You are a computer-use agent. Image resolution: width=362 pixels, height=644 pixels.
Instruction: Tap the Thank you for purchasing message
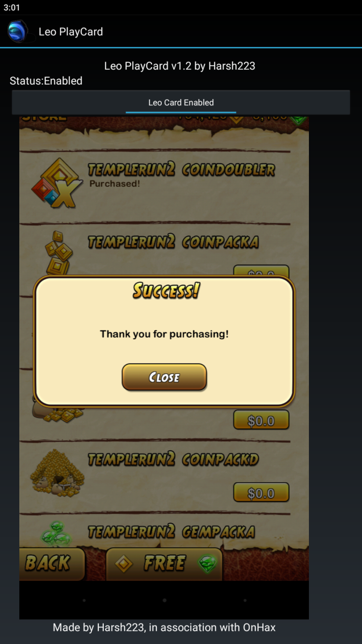click(164, 334)
